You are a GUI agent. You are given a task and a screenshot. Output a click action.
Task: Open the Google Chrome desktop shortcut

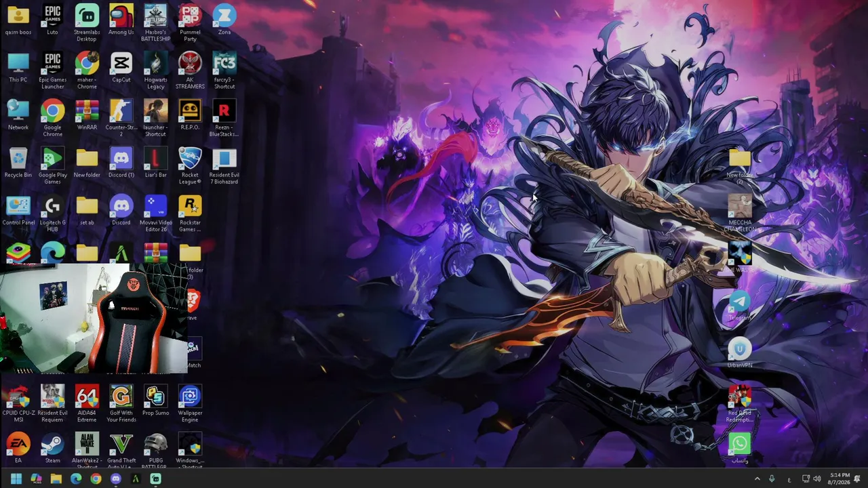click(52, 118)
